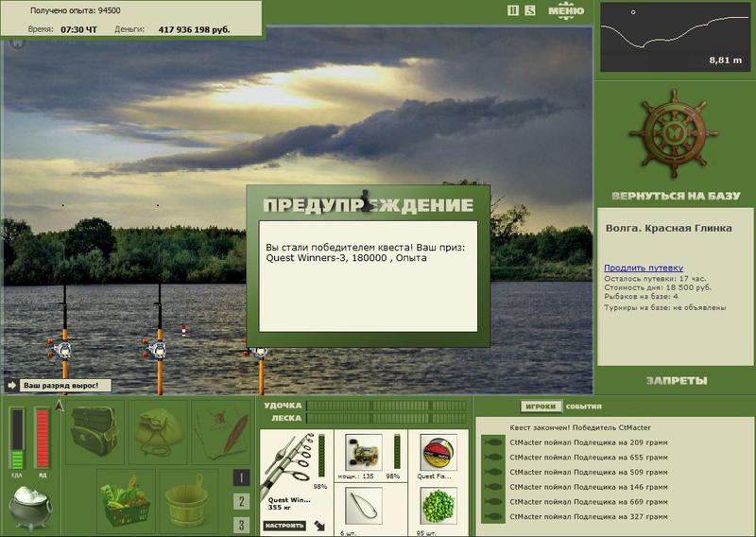Select the Quest fishing line spool
Screen dimensions: 756x537
tap(438, 452)
